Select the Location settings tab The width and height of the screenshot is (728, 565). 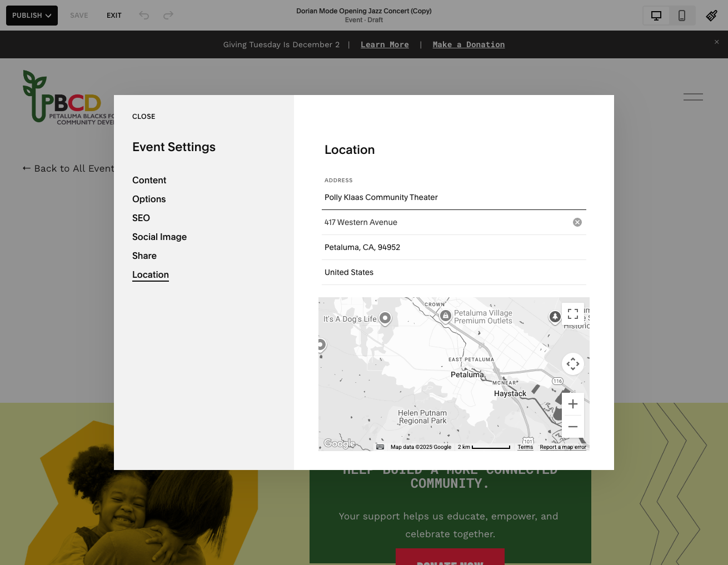pyautogui.click(x=151, y=274)
